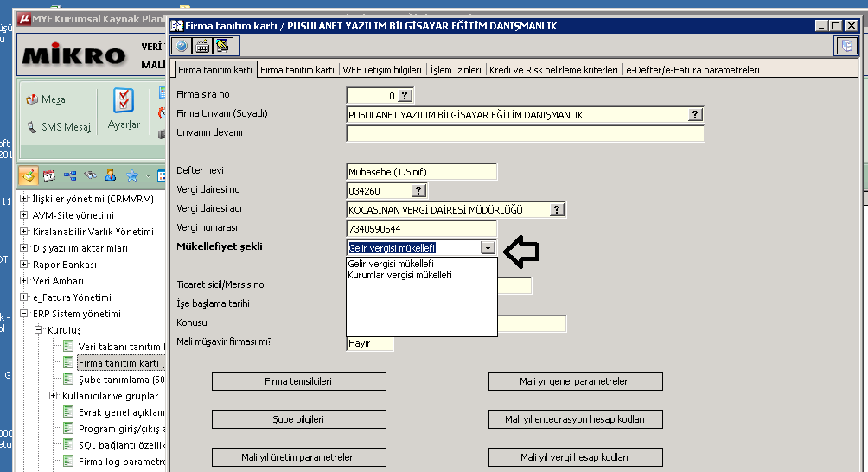Expand Rapor Bankası tree node

24,264
